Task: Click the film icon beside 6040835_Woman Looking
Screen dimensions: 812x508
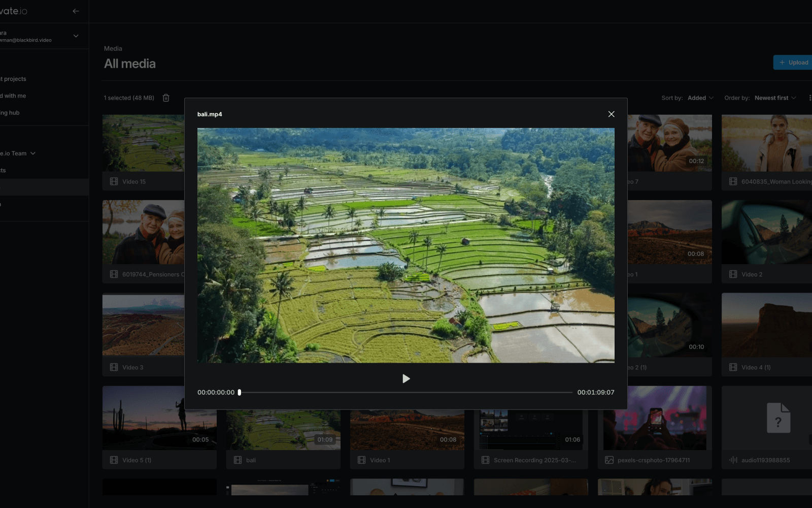Action: 733,181
